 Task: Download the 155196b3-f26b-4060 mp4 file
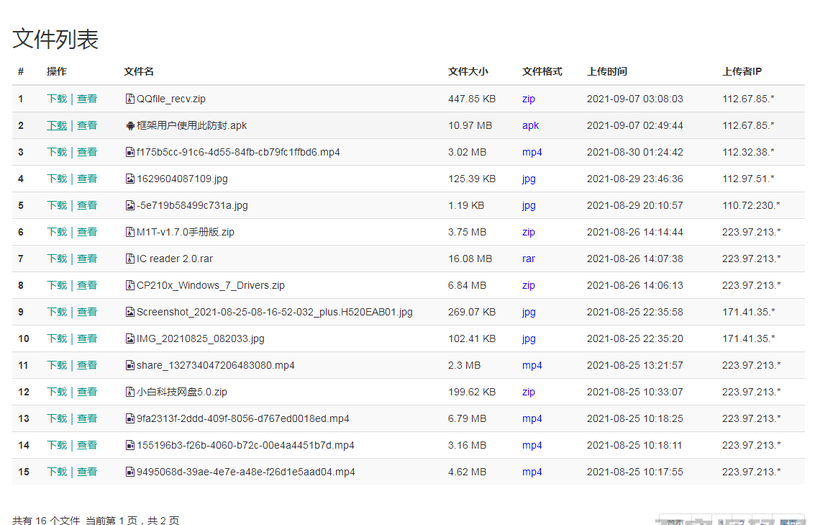[56, 445]
